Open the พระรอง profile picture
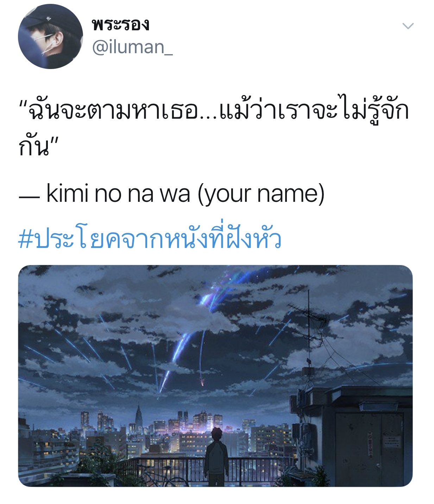The height and width of the screenshot is (504, 434). 50,36
